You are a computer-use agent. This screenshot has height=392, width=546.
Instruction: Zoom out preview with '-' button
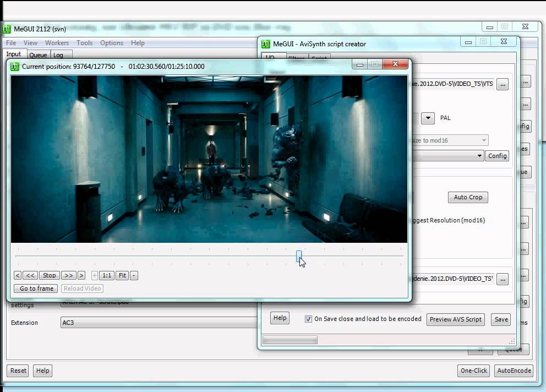134,275
